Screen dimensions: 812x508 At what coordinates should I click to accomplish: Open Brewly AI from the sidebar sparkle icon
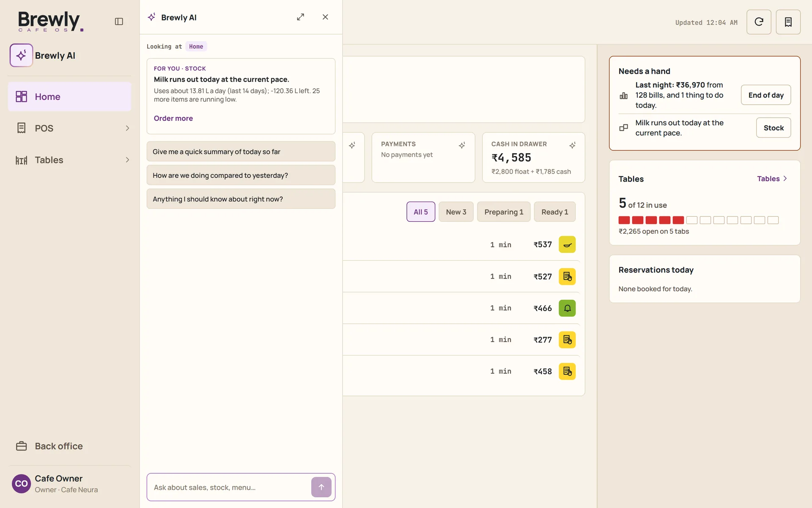tap(21, 55)
